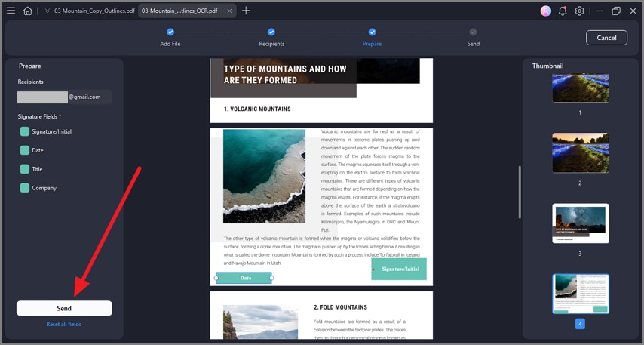Click the document vertical scrollbar
Screen dimensions: 644x345
pyautogui.click(x=520, y=192)
